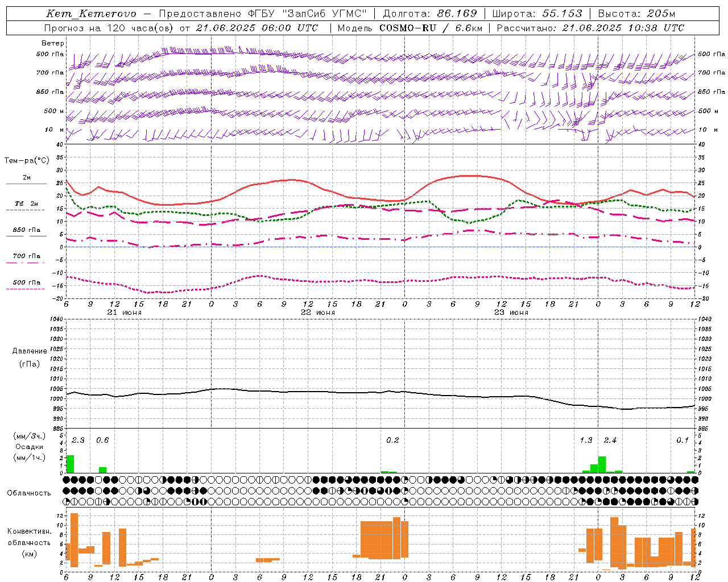Click the (гПа) pressure unit label

point(30,364)
